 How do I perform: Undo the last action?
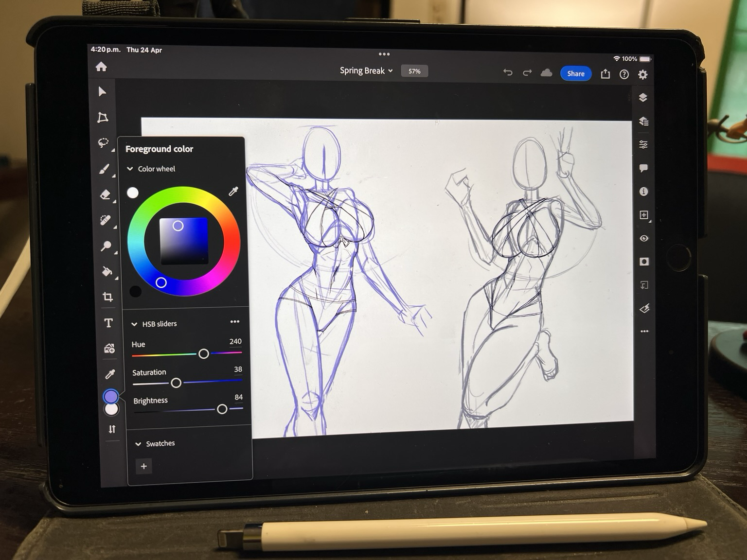pyautogui.click(x=508, y=72)
